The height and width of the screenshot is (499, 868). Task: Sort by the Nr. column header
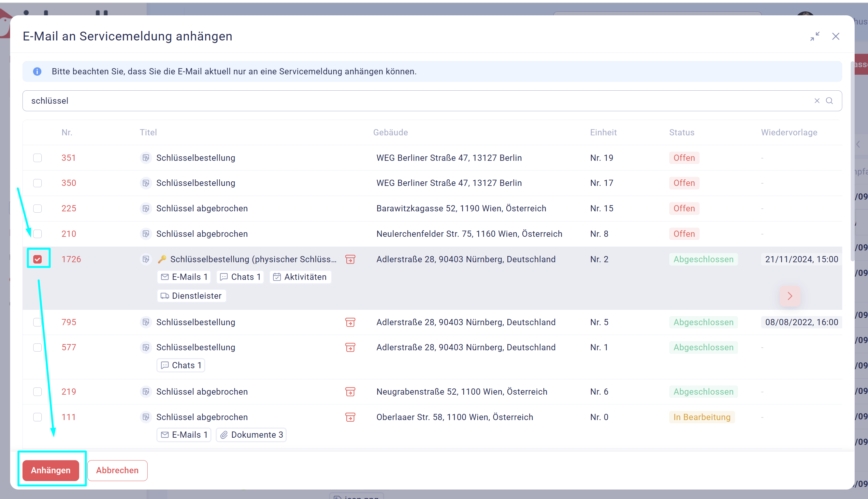67,133
